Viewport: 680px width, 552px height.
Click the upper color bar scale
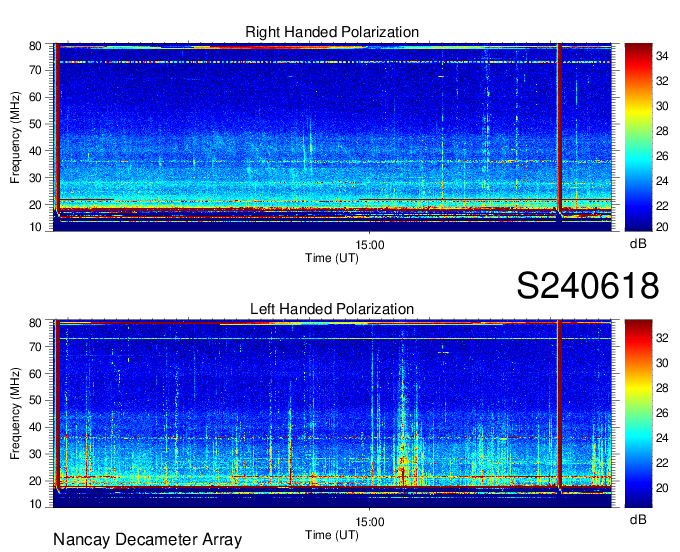tap(638, 137)
